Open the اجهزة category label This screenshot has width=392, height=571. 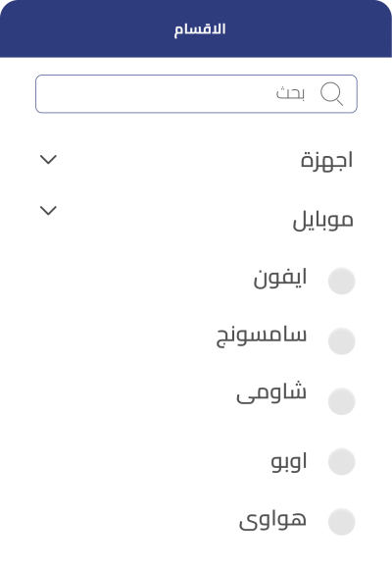(326, 160)
